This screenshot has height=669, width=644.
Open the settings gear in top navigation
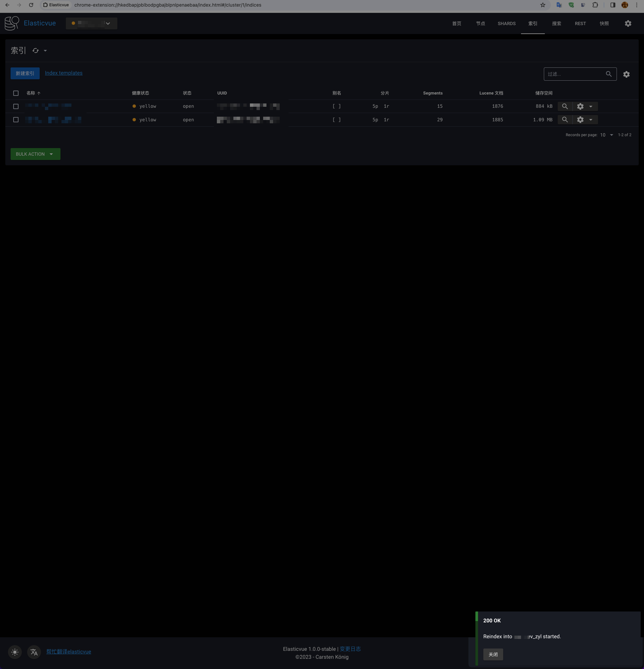pyautogui.click(x=628, y=23)
